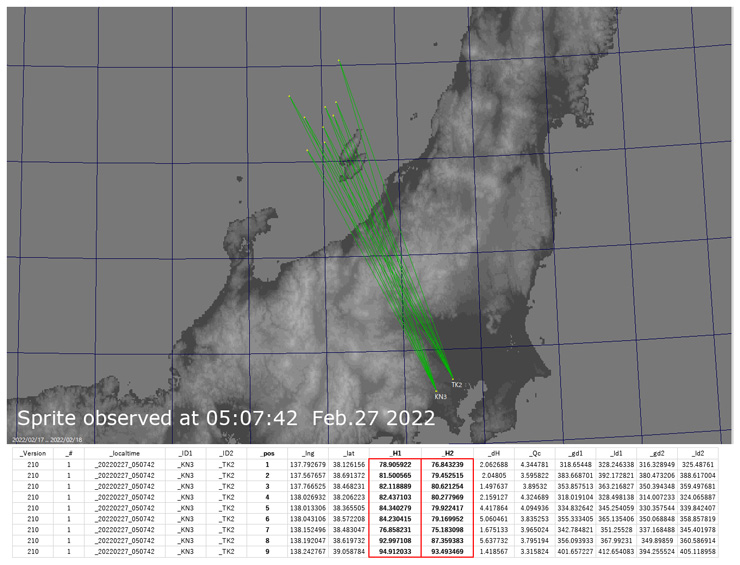The height and width of the screenshot is (565, 740).
Task: Select gd2 value 394.255524
Action: [x=657, y=552]
